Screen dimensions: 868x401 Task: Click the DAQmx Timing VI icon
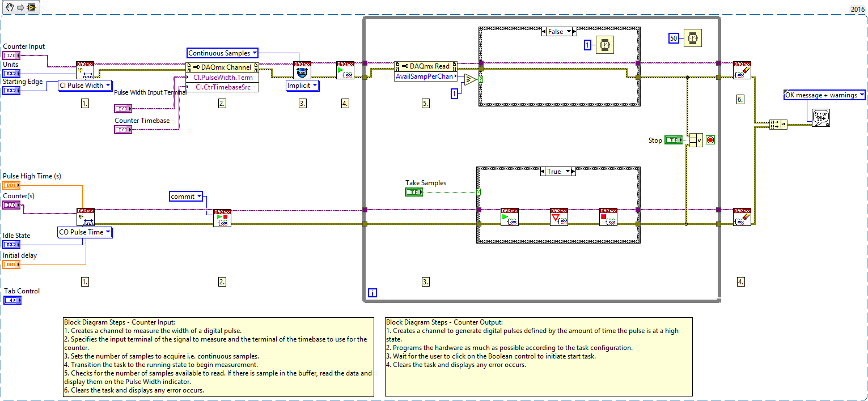302,69
